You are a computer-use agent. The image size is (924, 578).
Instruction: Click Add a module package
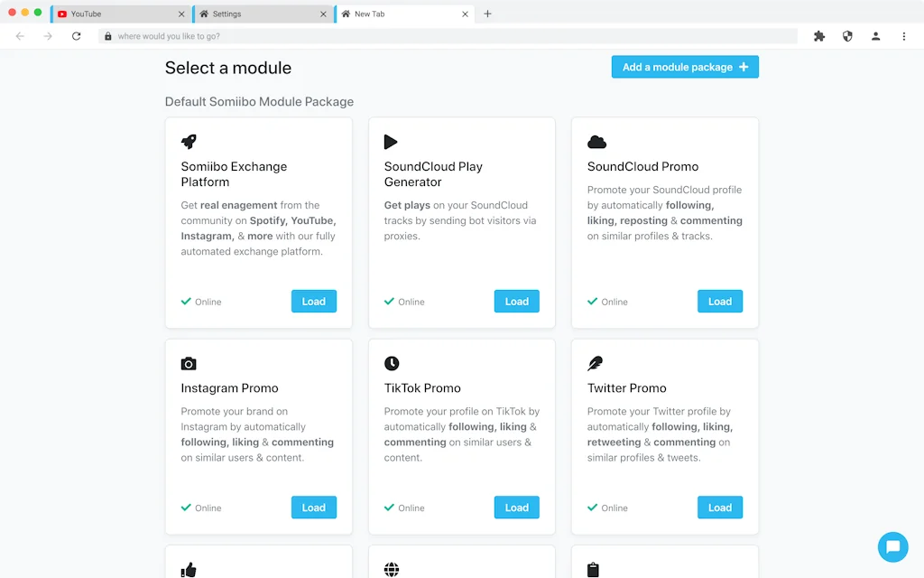click(x=685, y=66)
